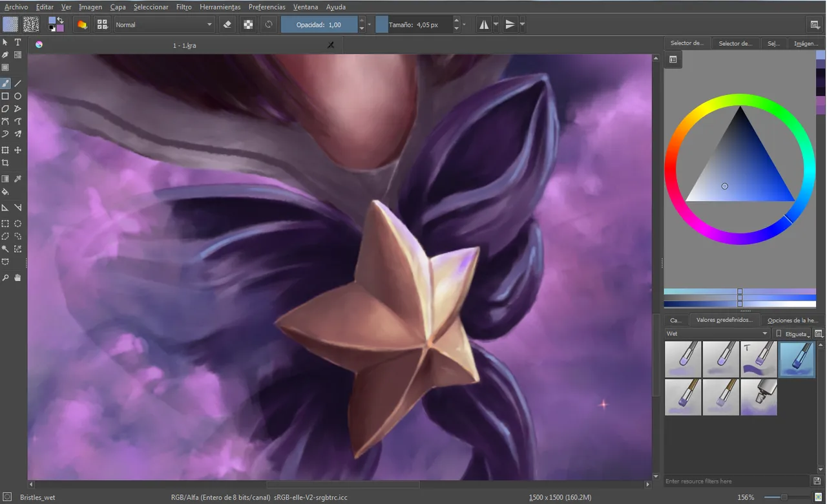This screenshot has height=504, width=827.
Task: Toggle preserve alpha checkerboard button
Action: tap(248, 25)
